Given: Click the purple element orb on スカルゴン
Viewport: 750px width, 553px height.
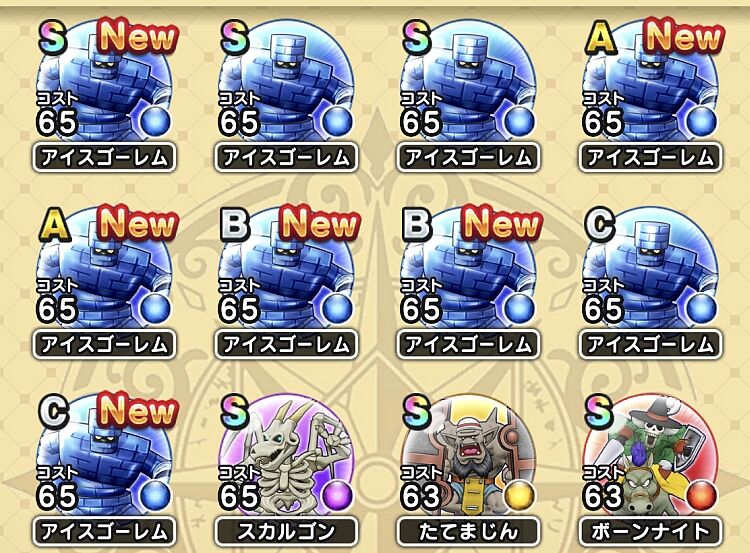Looking at the screenshot, I should coord(337,496).
